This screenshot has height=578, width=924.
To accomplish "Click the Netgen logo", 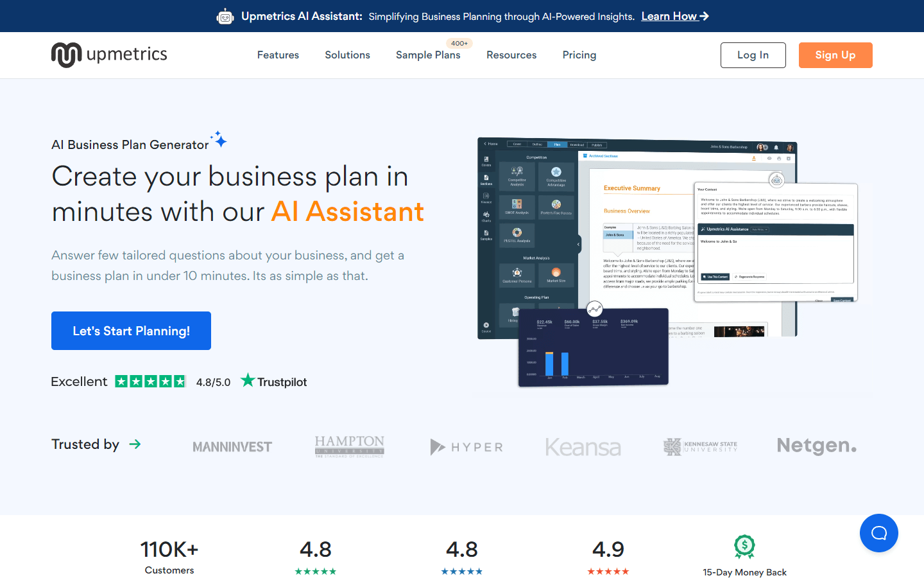I will [817, 446].
